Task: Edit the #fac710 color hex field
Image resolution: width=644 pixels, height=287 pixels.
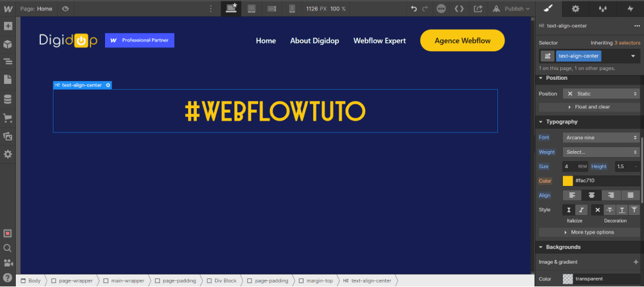Action: (x=606, y=181)
